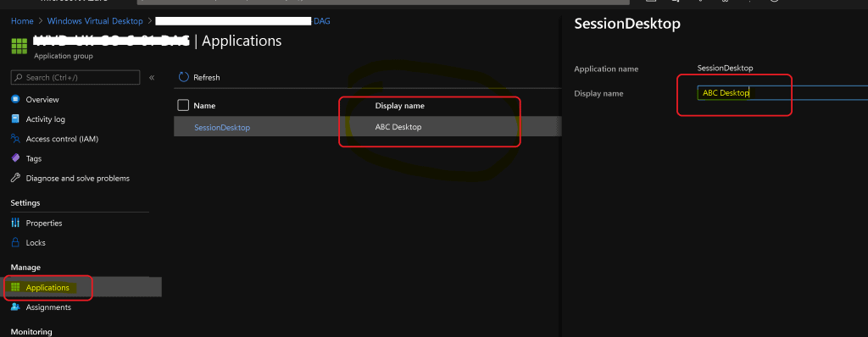Click the purple Tags icon

point(15,158)
